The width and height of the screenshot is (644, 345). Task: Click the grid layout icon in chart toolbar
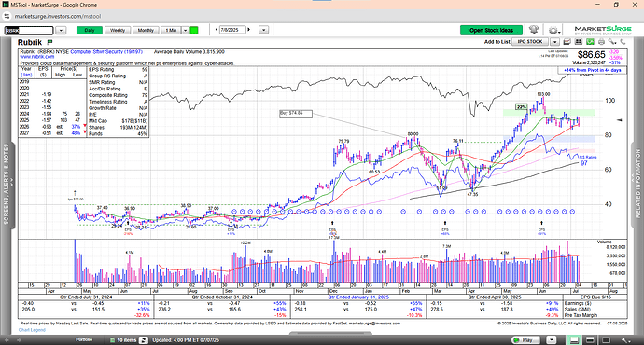pyautogui.click(x=579, y=42)
